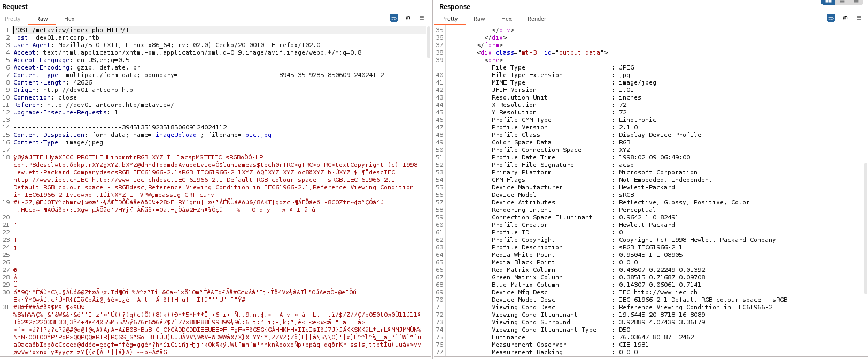Viewport: 868px width, 359px height.
Task: Toggle word wrap in Response panel
Action: point(831,18)
